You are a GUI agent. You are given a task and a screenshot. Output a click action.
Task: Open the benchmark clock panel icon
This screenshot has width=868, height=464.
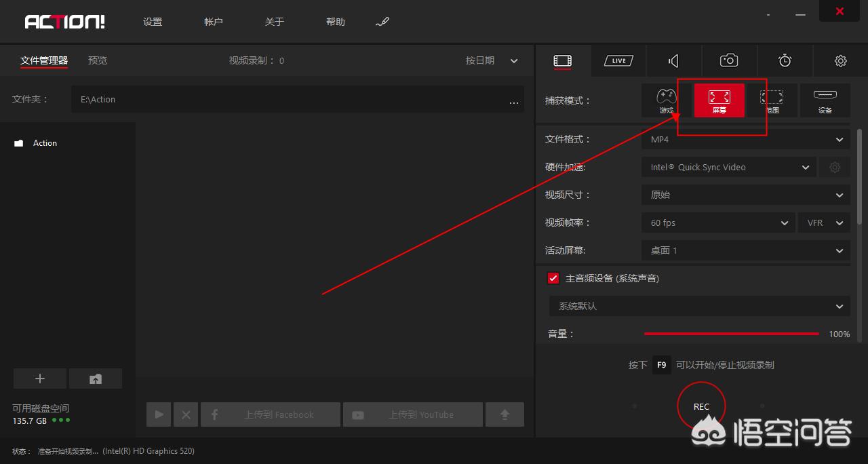(785, 60)
